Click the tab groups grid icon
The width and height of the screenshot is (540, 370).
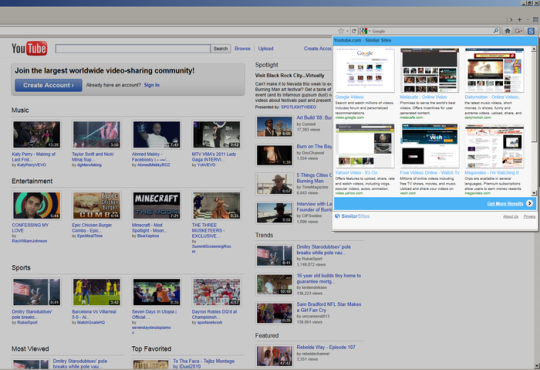536,20
